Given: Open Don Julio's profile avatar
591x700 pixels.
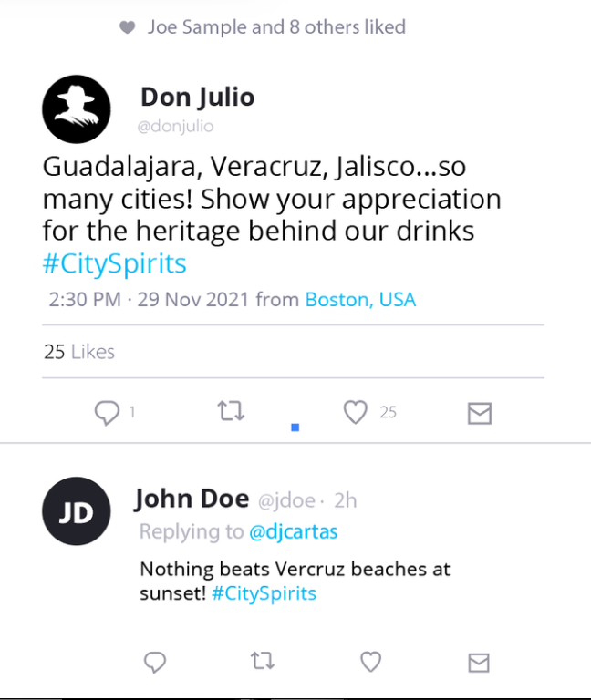Looking at the screenshot, I should pos(77,108).
